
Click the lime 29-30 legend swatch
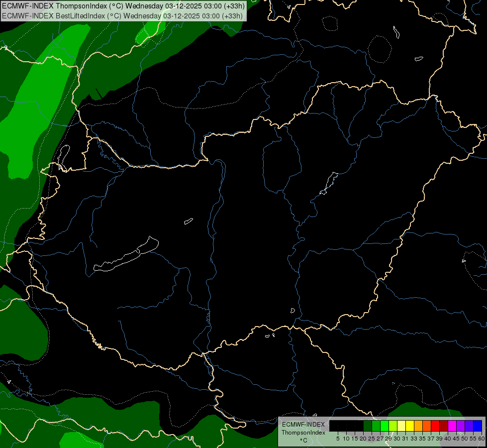pyautogui.click(x=393, y=426)
